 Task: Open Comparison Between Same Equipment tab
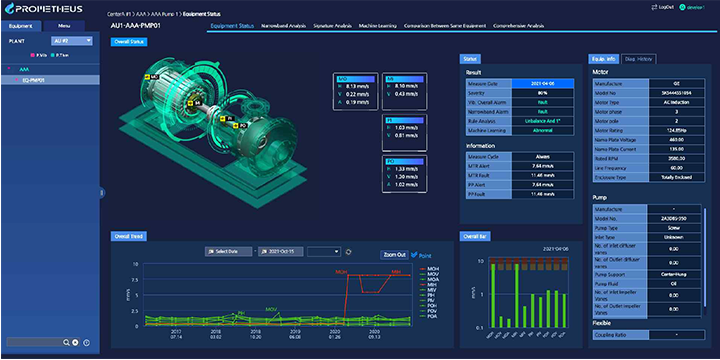[444, 26]
